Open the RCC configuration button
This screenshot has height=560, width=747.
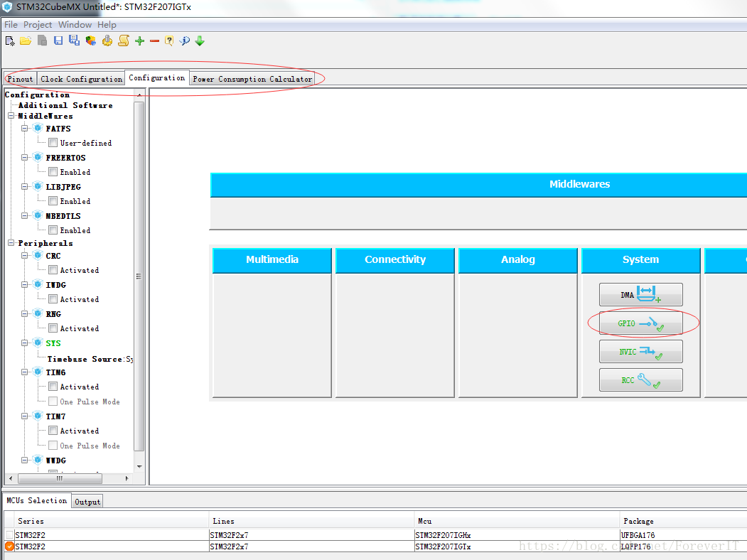(641, 380)
